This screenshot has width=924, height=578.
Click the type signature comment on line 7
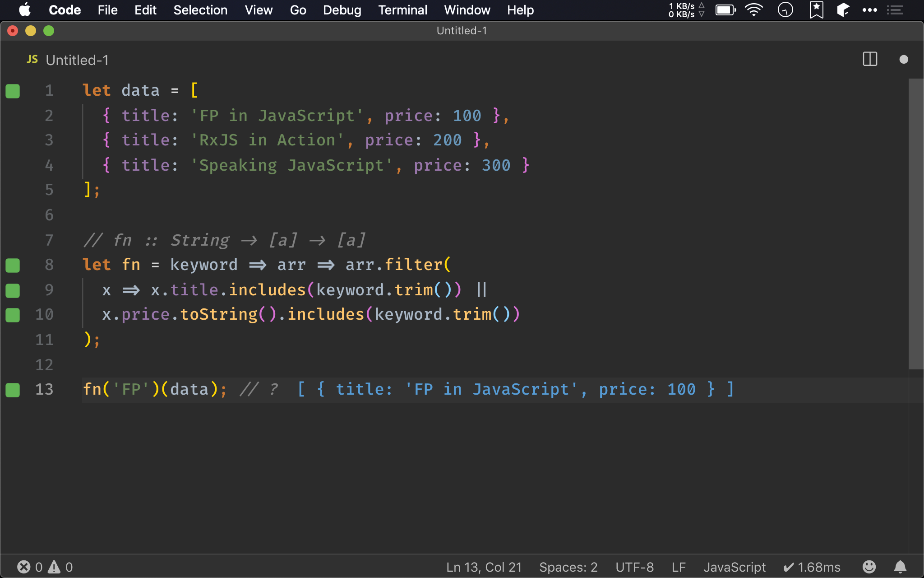(x=224, y=240)
